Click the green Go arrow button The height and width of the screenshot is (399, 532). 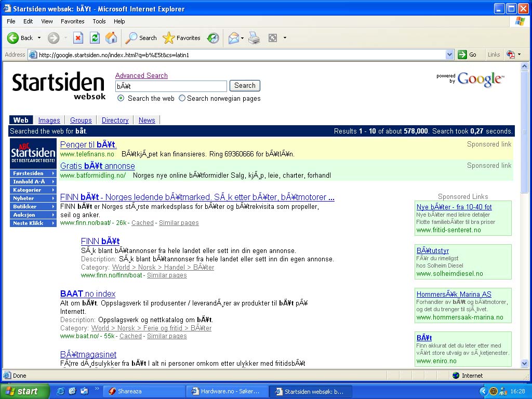(462, 55)
